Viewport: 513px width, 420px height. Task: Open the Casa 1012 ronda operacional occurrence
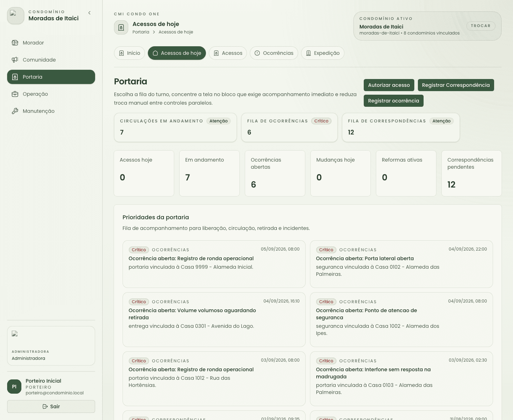pyautogui.click(x=214, y=379)
